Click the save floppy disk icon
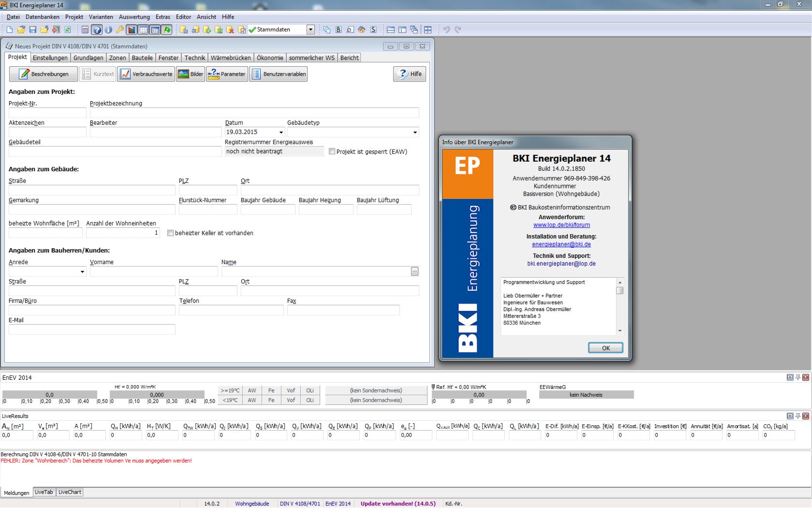This screenshot has width=812, height=508. point(32,30)
